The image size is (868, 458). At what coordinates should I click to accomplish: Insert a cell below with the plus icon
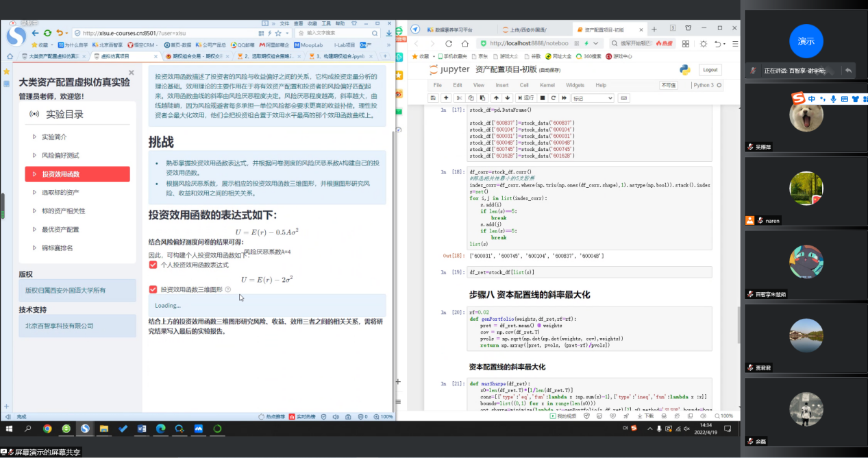coord(447,98)
